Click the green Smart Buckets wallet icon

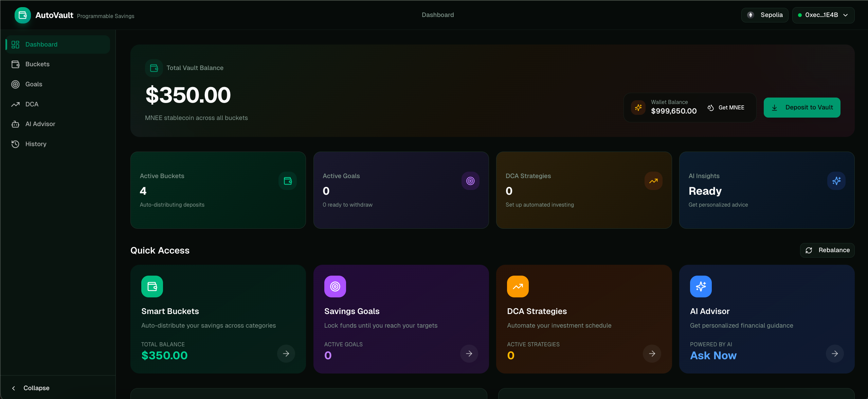tap(152, 287)
